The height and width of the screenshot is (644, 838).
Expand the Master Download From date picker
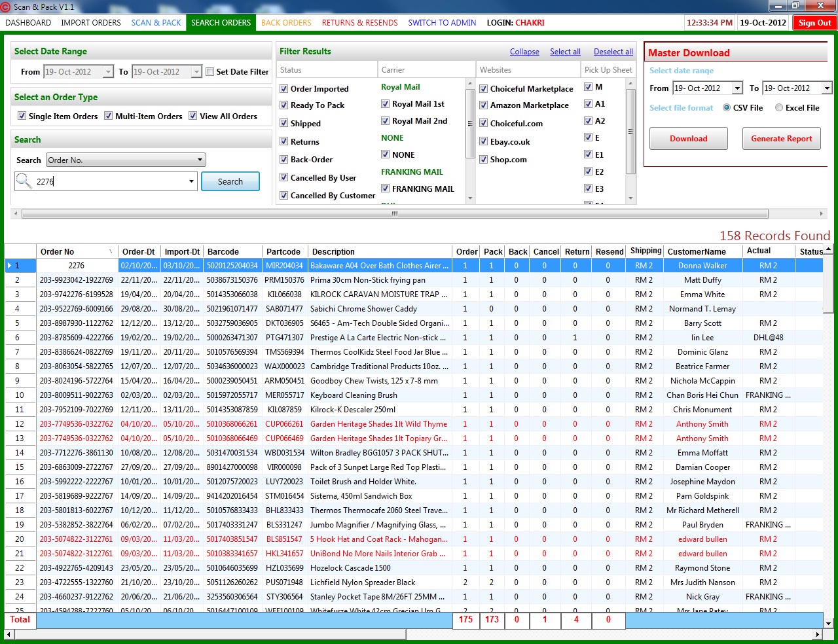coord(737,88)
